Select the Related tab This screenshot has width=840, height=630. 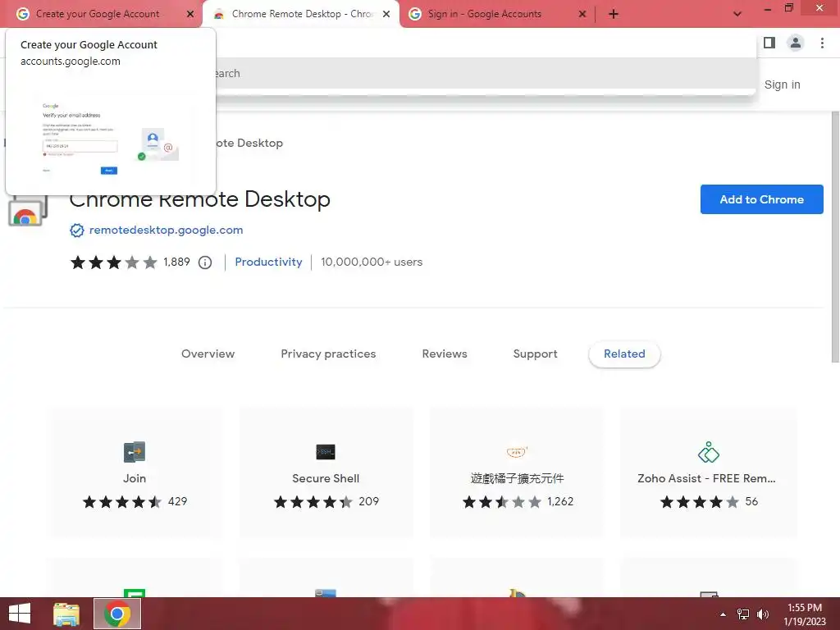click(x=624, y=354)
